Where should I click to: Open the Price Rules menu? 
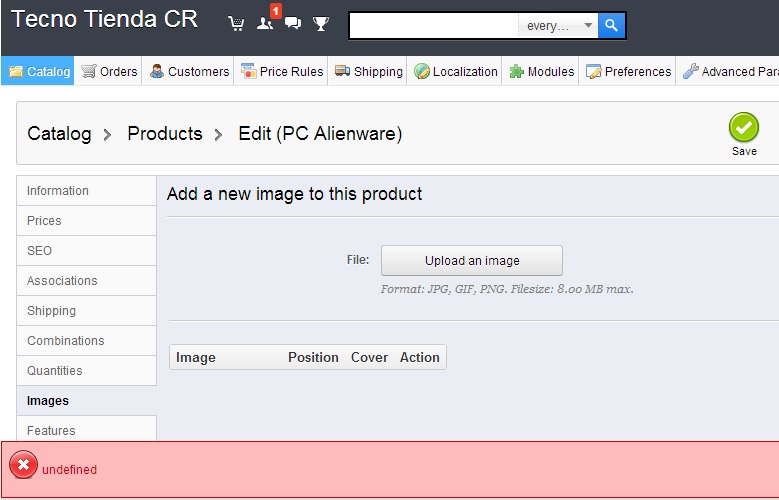(x=281, y=71)
